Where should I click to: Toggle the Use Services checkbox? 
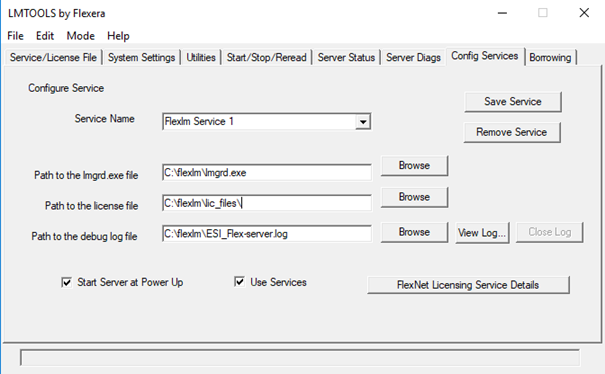coord(239,282)
